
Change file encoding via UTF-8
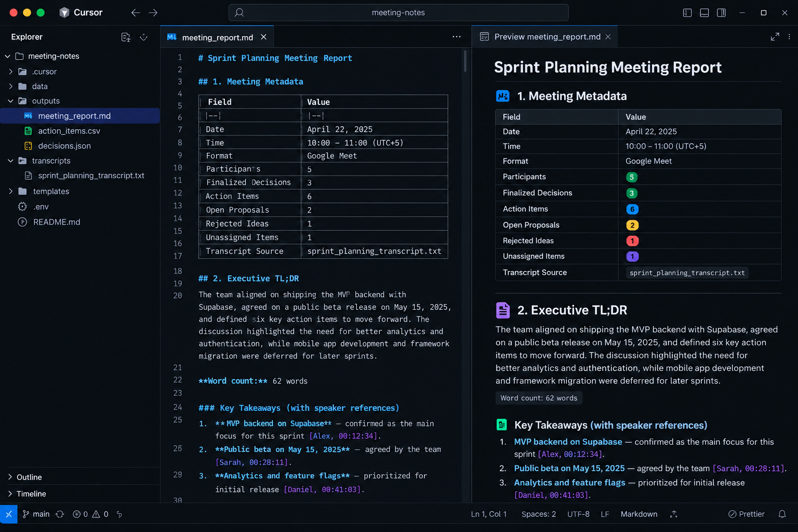click(x=578, y=514)
